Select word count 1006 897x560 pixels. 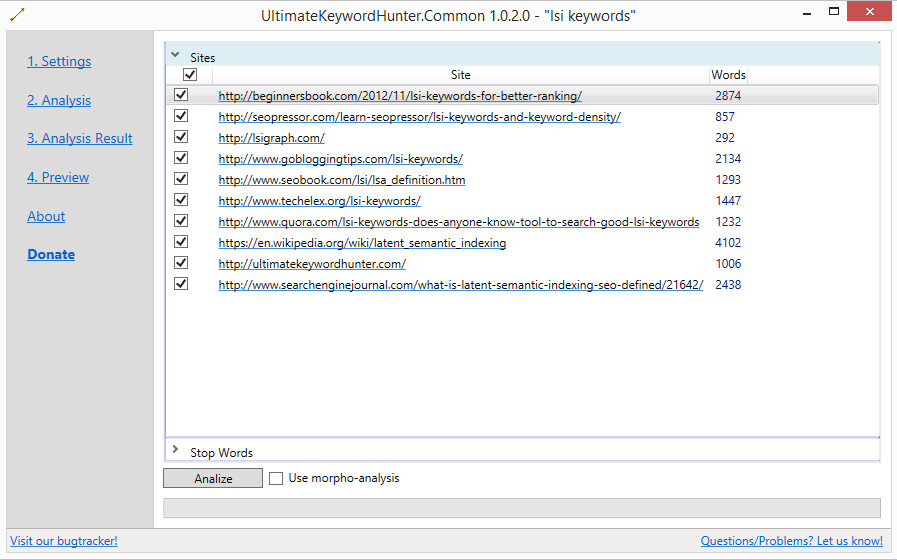tap(728, 264)
